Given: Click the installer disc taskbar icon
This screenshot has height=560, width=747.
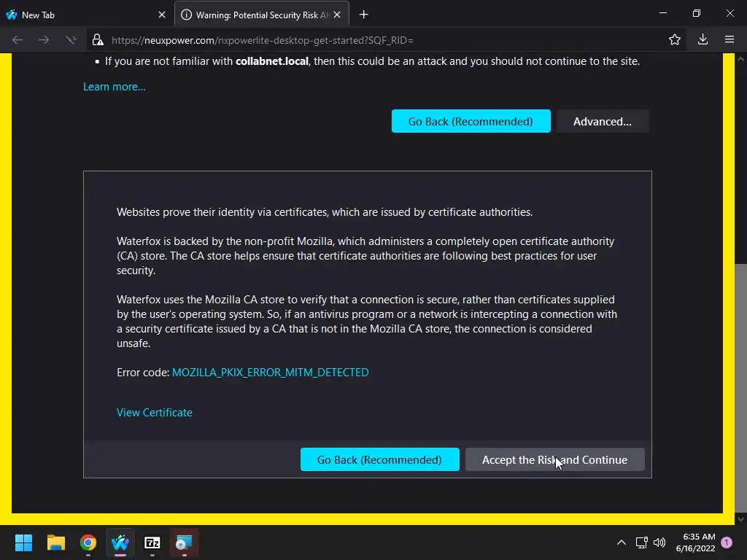Looking at the screenshot, I should point(185,542).
